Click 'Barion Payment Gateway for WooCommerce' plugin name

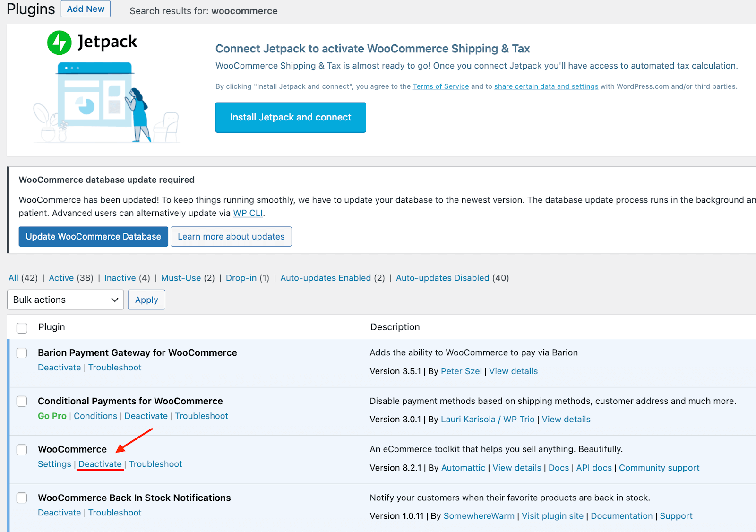point(137,352)
